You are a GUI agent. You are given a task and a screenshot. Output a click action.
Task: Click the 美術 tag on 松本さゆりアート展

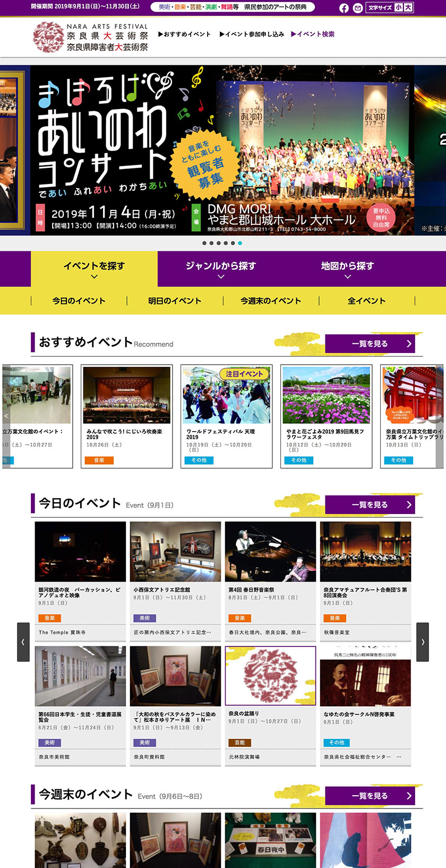pos(145,743)
